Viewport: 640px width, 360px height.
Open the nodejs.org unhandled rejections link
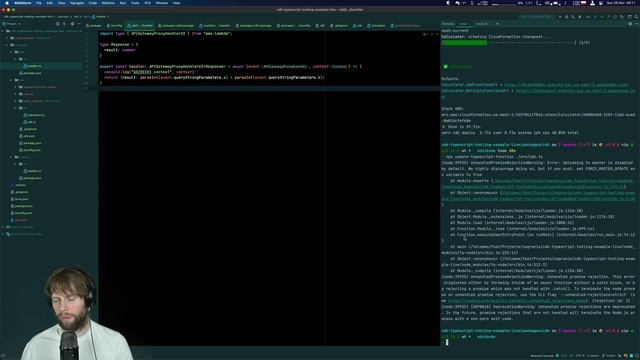[518, 300]
